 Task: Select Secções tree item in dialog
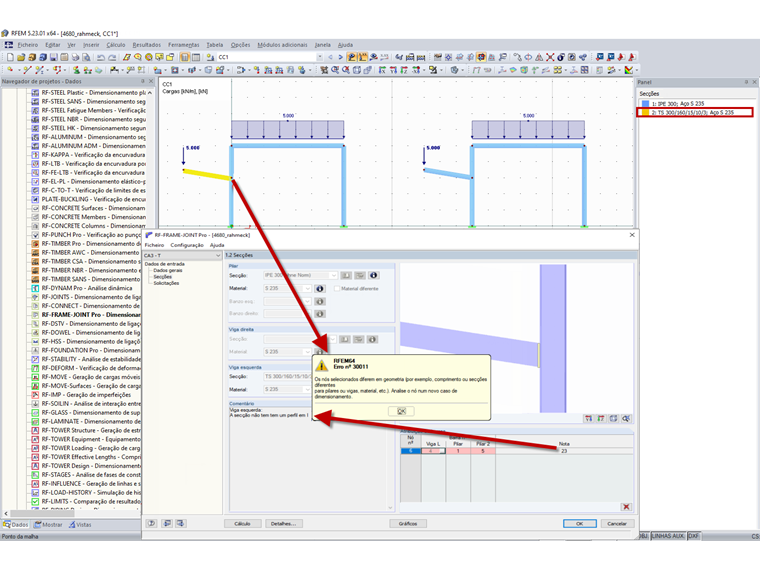(162, 277)
